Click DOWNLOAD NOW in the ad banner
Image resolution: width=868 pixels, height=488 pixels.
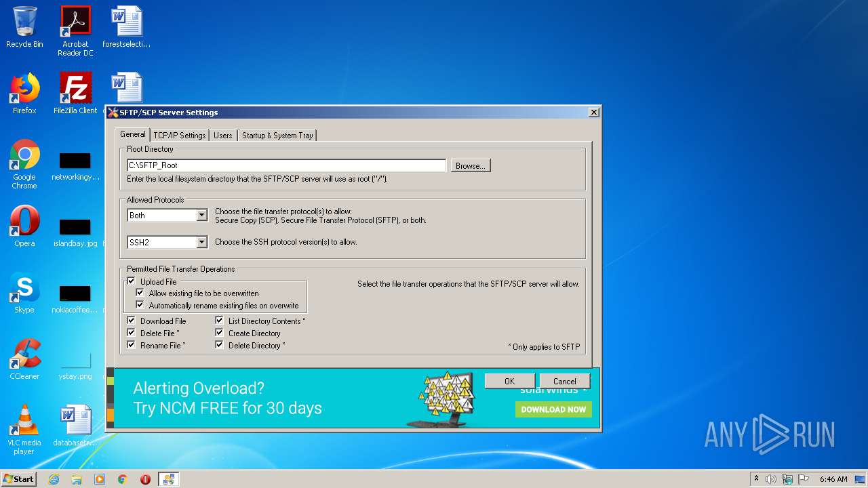(553, 409)
